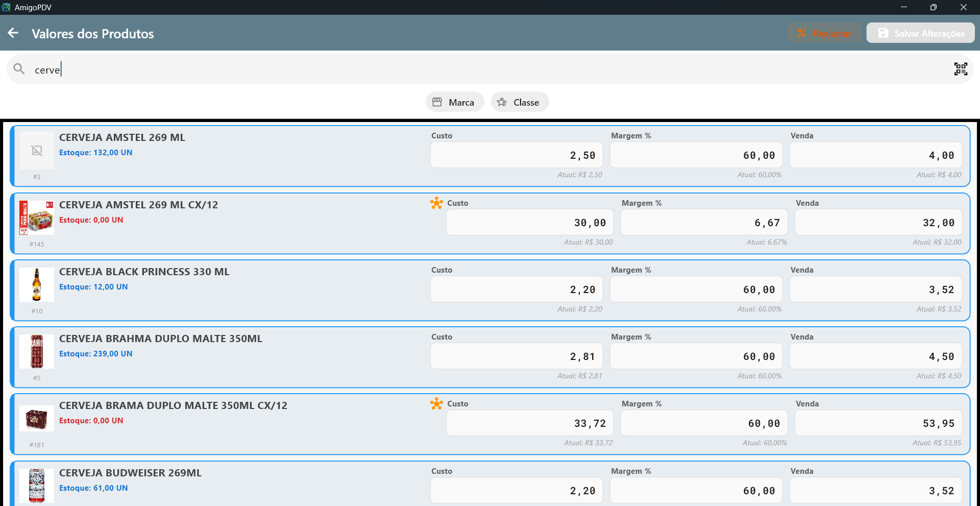The width and height of the screenshot is (980, 506).
Task: Click the orange cluster icon for Brama Duplo Malte CX/12
Action: (x=436, y=404)
